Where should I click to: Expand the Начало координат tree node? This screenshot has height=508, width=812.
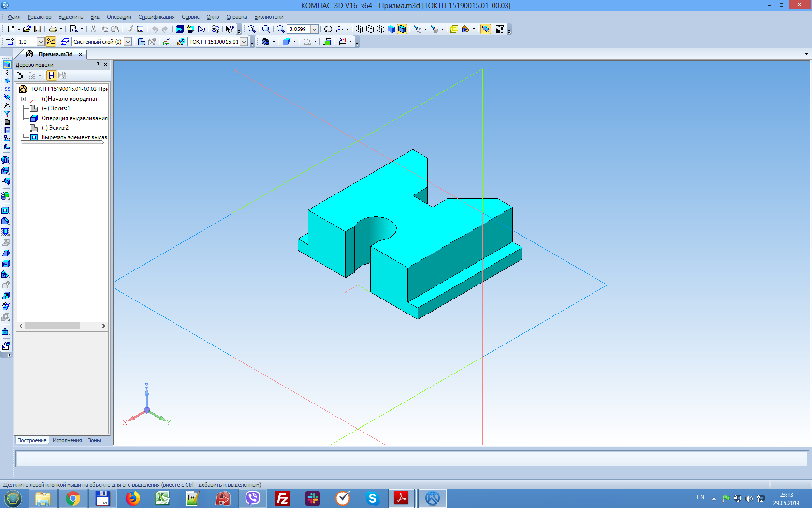click(23, 99)
